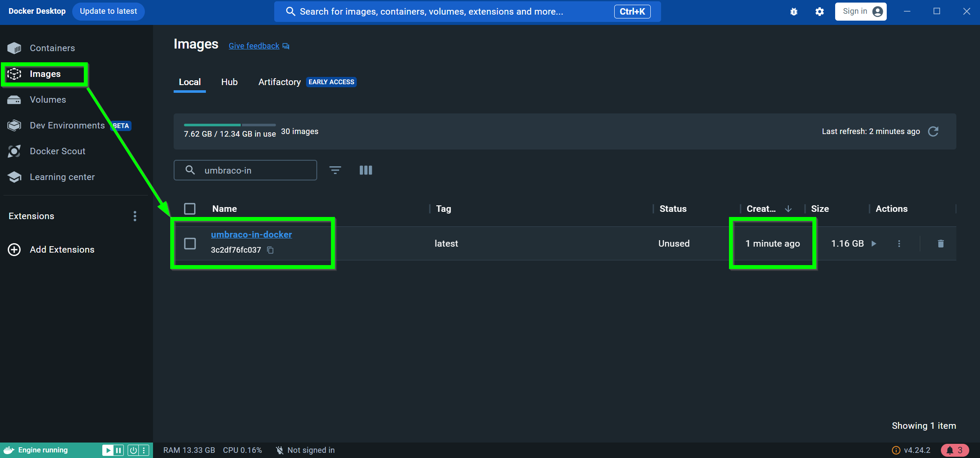Copy image ID 3c2df76fc037
The image size is (980, 458).
pyautogui.click(x=270, y=250)
